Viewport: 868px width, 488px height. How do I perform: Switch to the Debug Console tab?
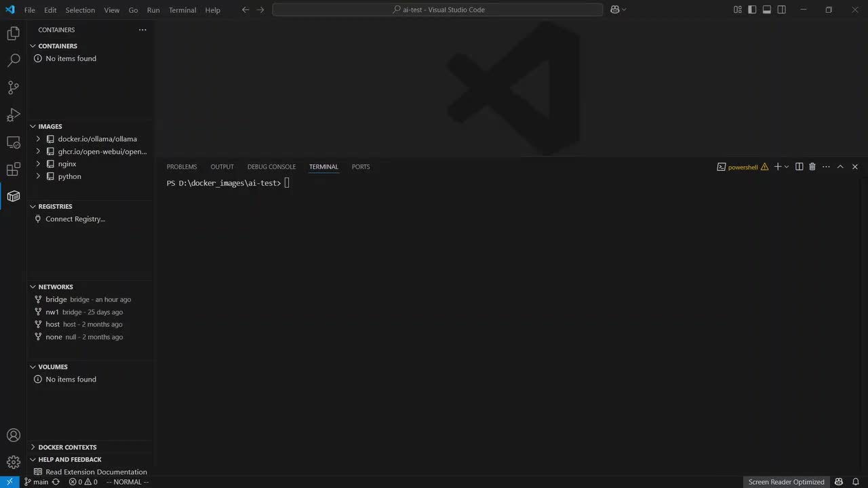click(x=271, y=167)
